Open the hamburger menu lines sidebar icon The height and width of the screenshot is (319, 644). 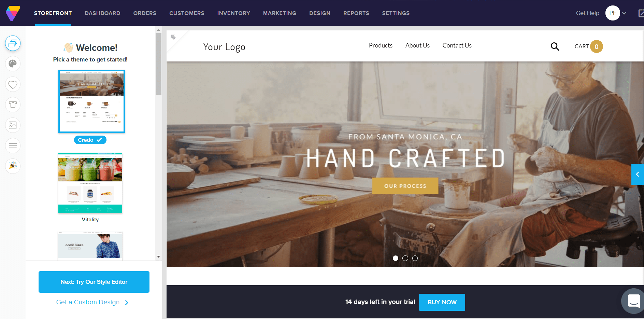13,146
